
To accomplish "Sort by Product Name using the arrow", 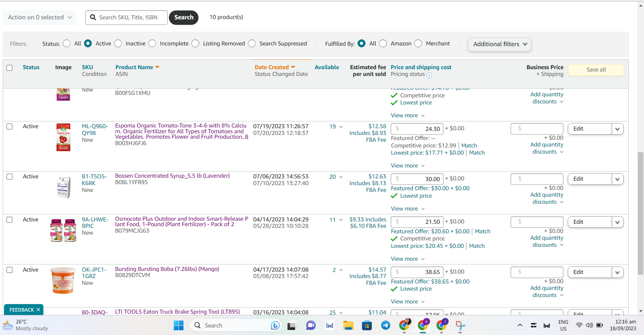I will point(157,67).
